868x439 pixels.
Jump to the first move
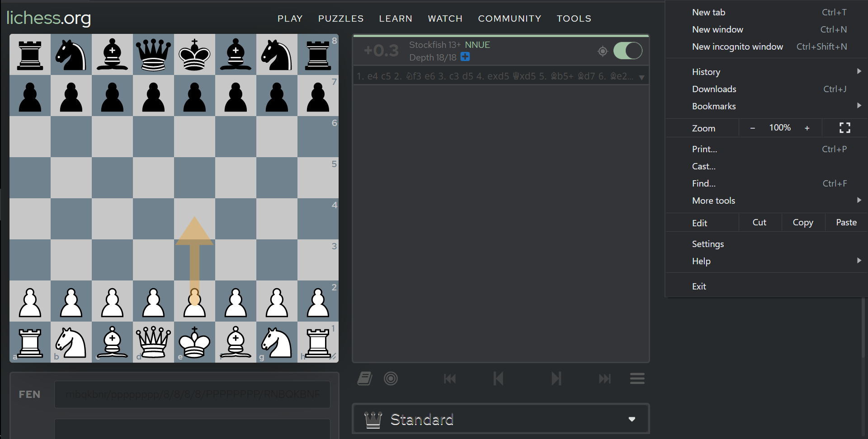[x=449, y=378]
